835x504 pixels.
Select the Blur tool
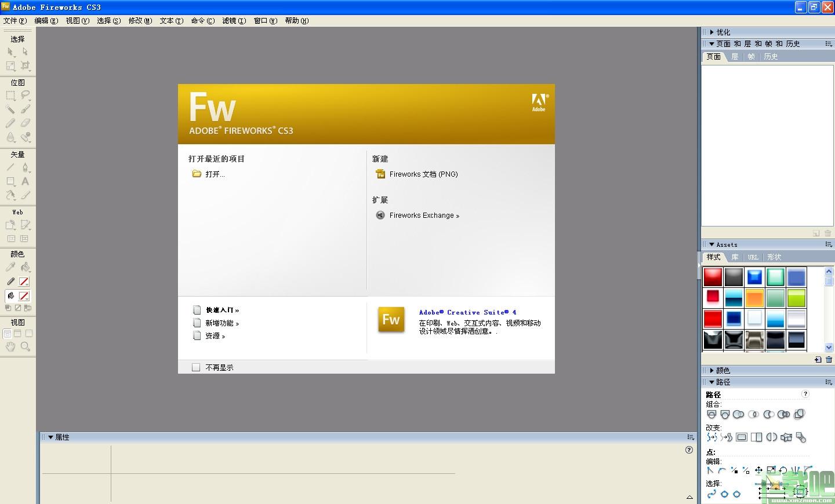click(x=10, y=137)
